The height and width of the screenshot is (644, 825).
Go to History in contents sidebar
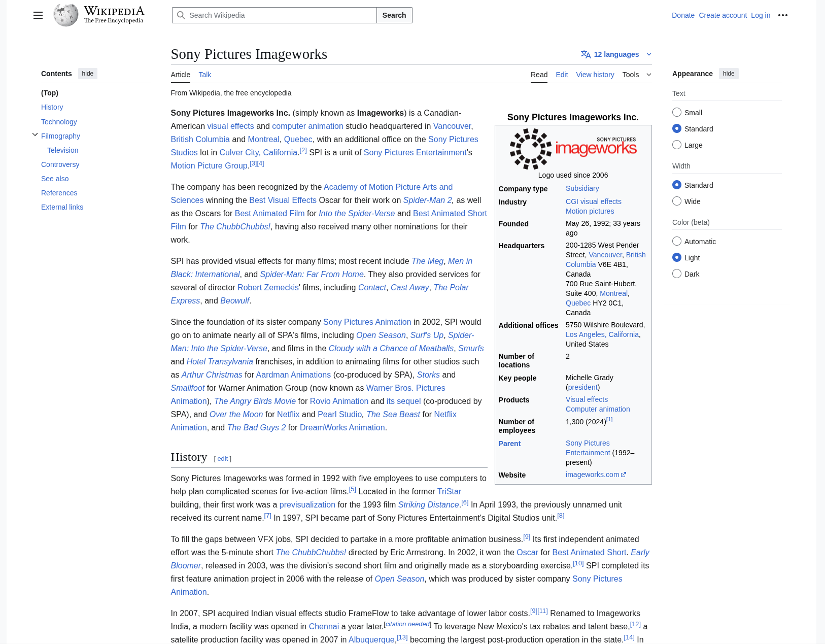[x=52, y=107]
